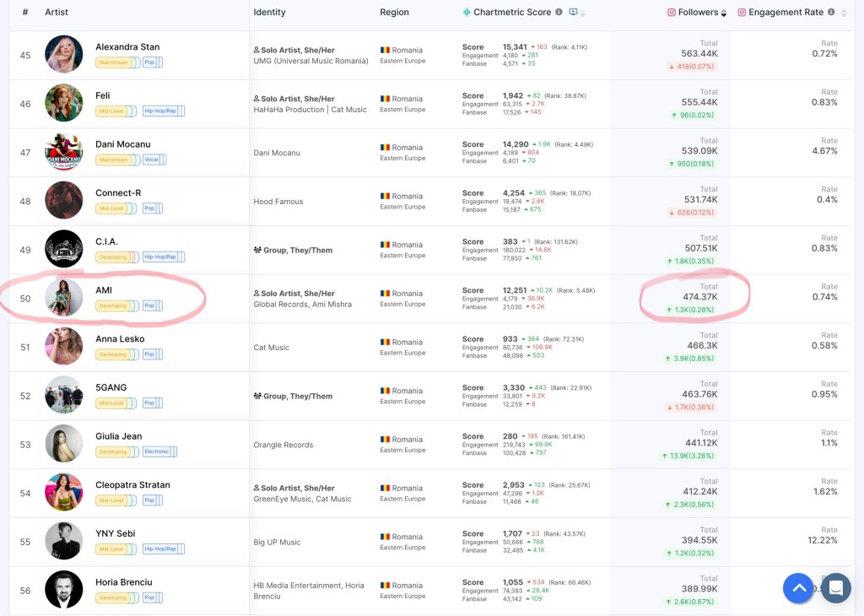Image resolution: width=864 pixels, height=616 pixels.
Task: Click the Hip-Hop/Rap tag on Feli
Action: point(162,111)
